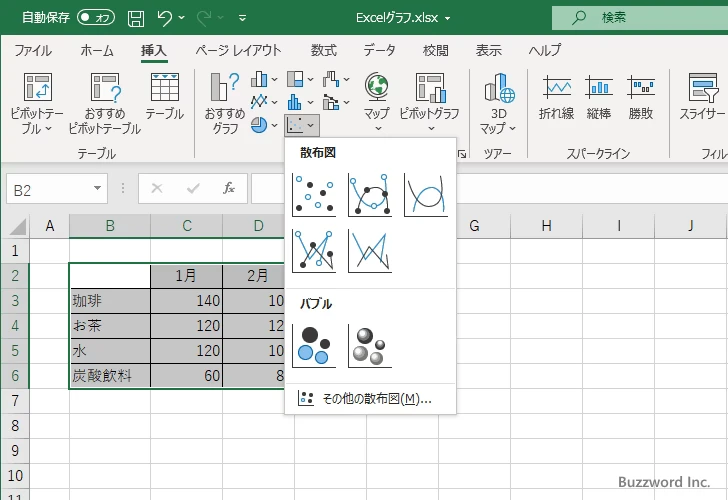Image resolution: width=728 pixels, height=500 pixels.
Task: Open the ヘルプ tab
Action: [545, 50]
